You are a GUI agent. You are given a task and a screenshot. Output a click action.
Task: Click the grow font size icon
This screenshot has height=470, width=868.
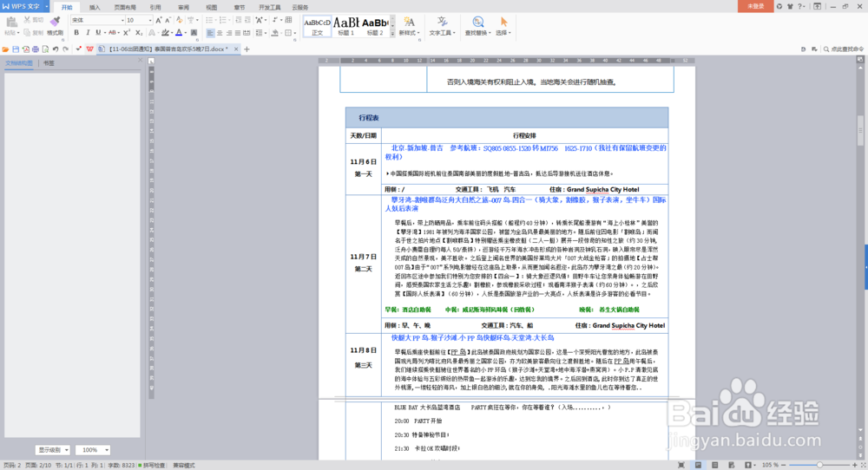pyautogui.click(x=158, y=20)
